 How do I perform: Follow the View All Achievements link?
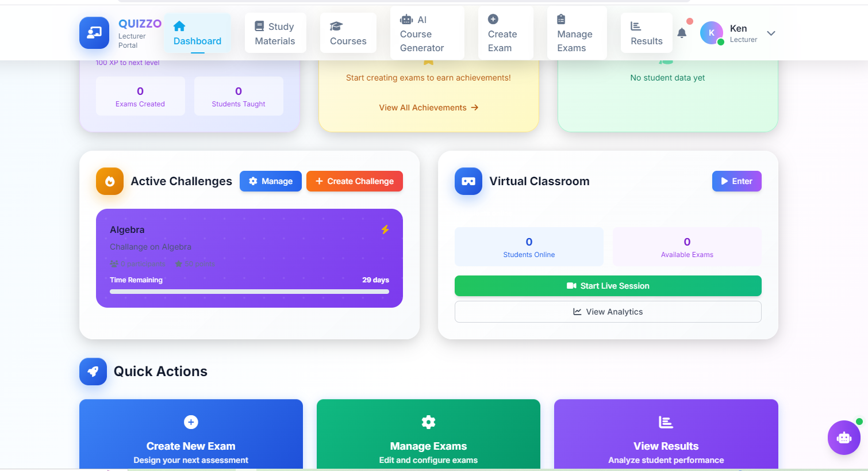click(429, 108)
